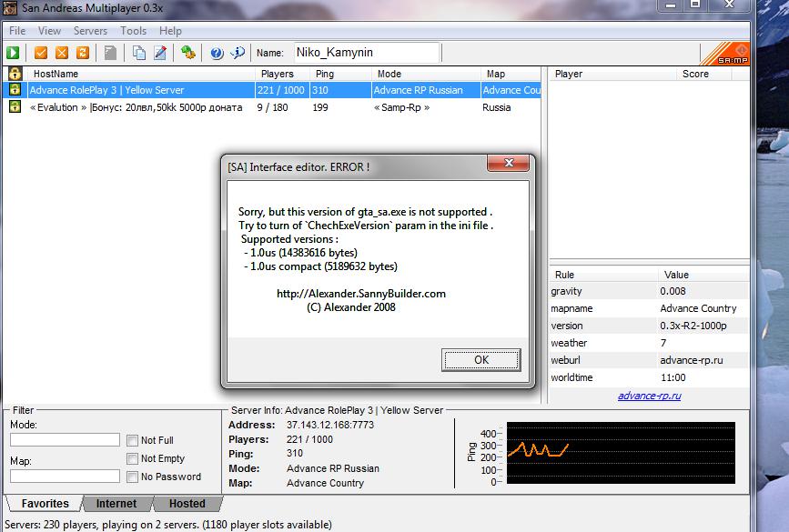The width and height of the screenshot is (789, 532).
Task: Open the File menu
Action: click(17, 31)
